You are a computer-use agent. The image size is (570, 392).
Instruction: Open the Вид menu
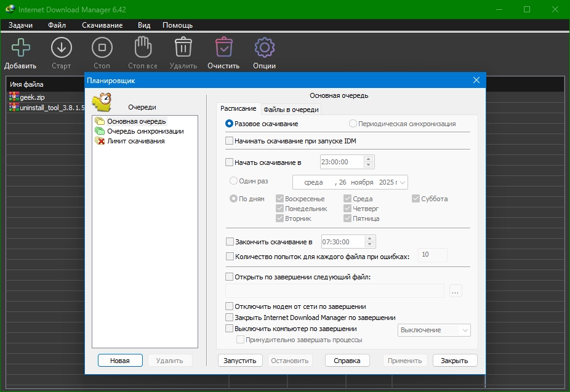pos(144,25)
